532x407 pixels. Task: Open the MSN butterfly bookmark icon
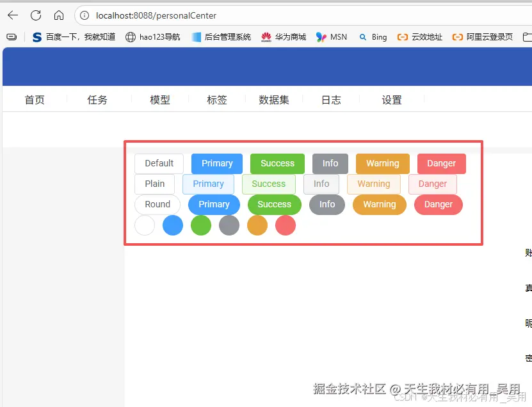(320, 36)
